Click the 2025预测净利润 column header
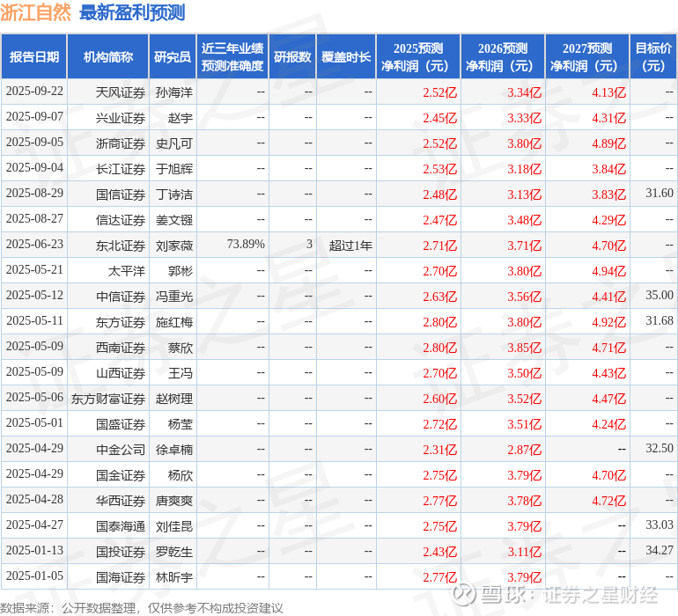678x616 pixels. tap(418, 56)
